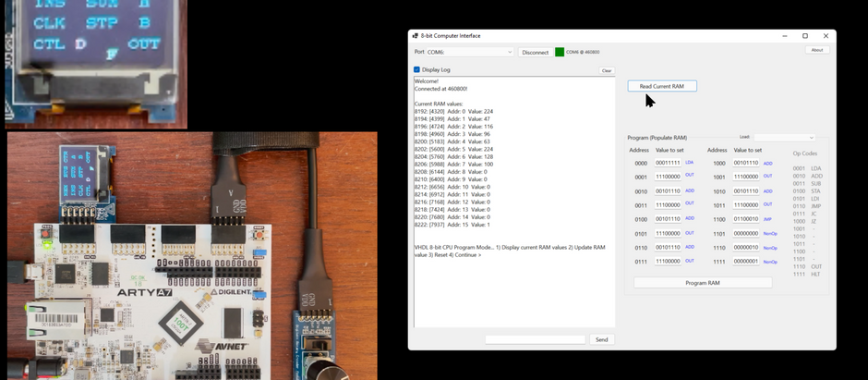The height and width of the screenshot is (380, 868).
Task: Click the LDA label beside address 0000
Action: click(x=689, y=163)
